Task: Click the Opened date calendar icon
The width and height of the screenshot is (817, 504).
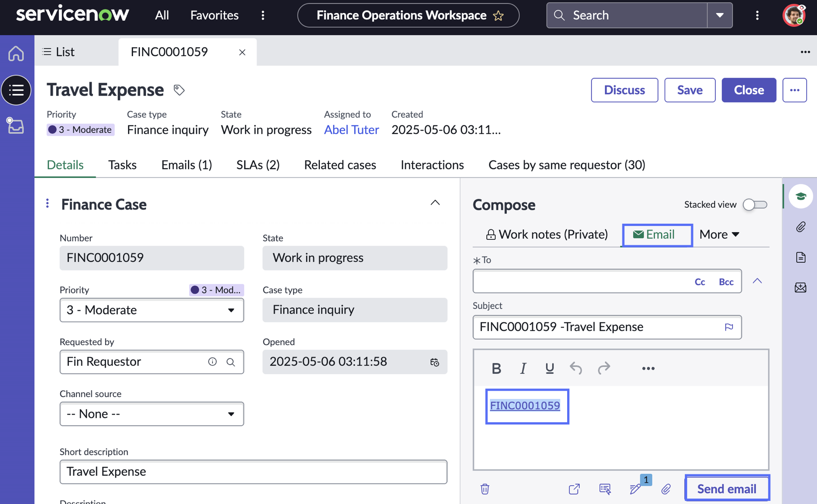Action: click(x=435, y=362)
